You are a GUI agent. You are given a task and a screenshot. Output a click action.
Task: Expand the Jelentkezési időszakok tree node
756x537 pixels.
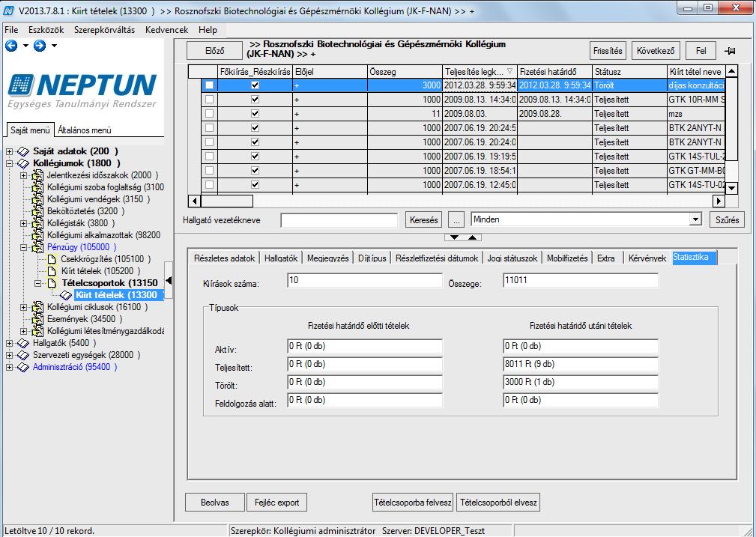point(24,175)
